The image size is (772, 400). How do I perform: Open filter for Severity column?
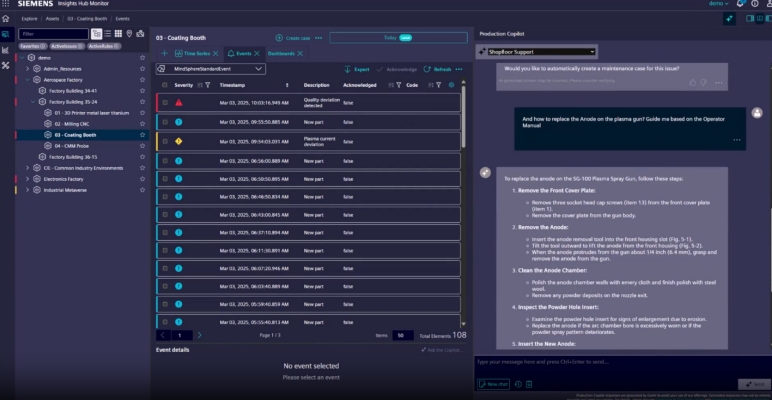click(x=207, y=85)
